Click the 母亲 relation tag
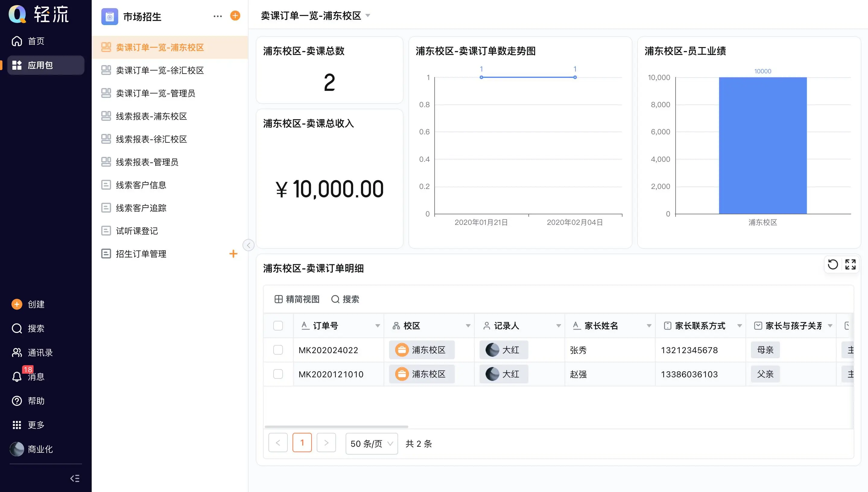 (765, 350)
